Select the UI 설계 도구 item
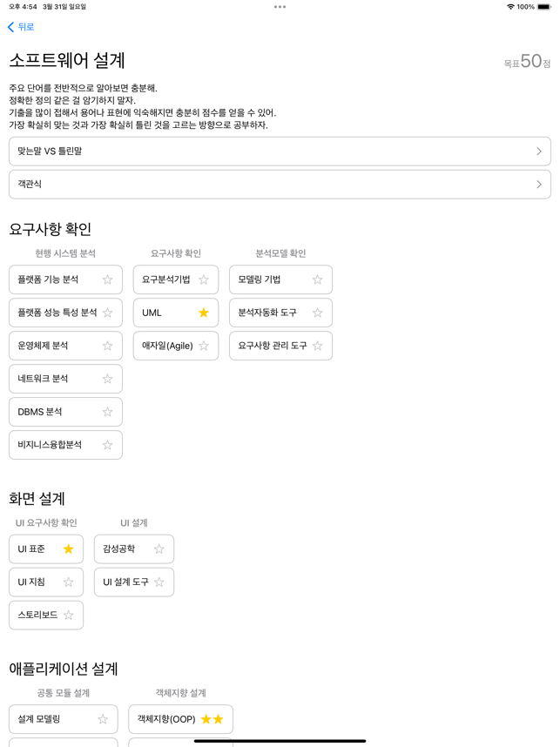This screenshot has width=560, height=747. click(125, 582)
